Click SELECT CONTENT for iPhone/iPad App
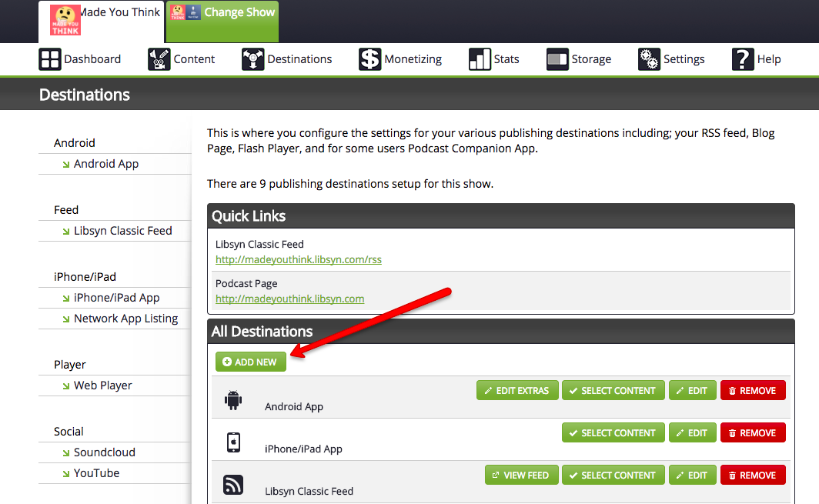This screenshot has width=819, height=504. coord(613,433)
